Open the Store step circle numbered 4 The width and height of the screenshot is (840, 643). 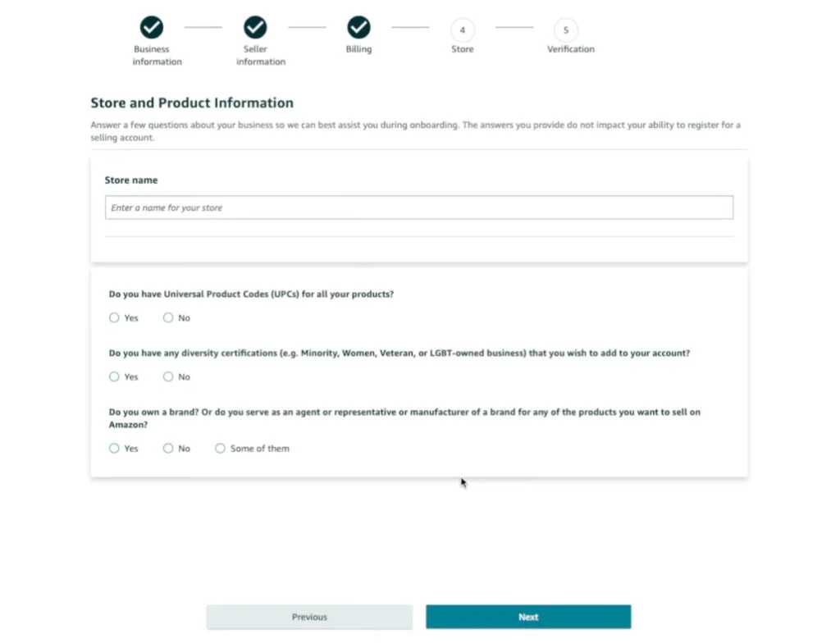click(462, 28)
